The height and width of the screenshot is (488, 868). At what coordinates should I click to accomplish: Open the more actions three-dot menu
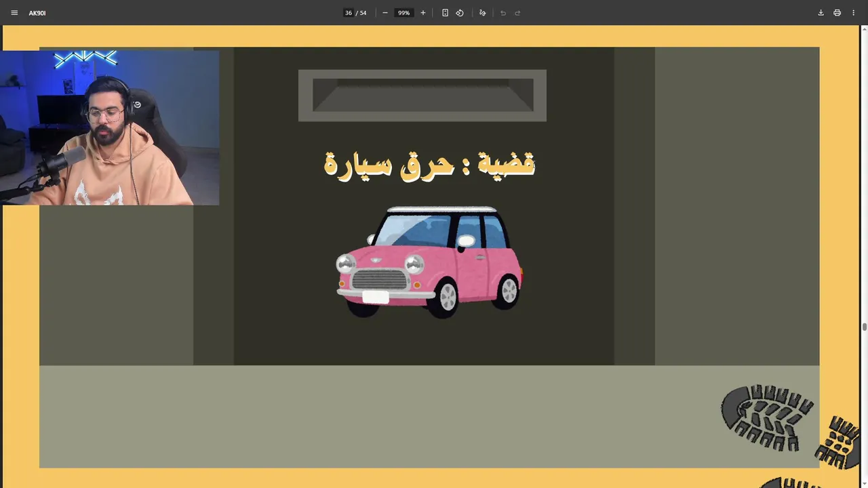point(853,13)
